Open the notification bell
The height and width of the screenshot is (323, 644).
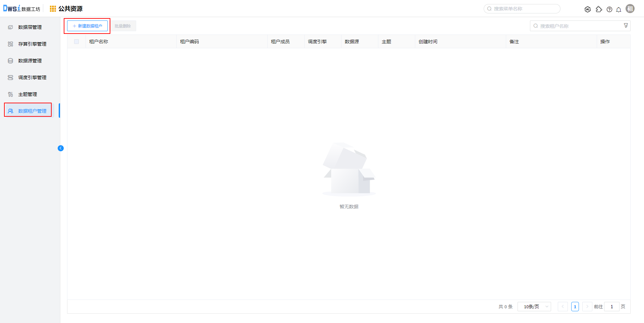click(x=619, y=9)
